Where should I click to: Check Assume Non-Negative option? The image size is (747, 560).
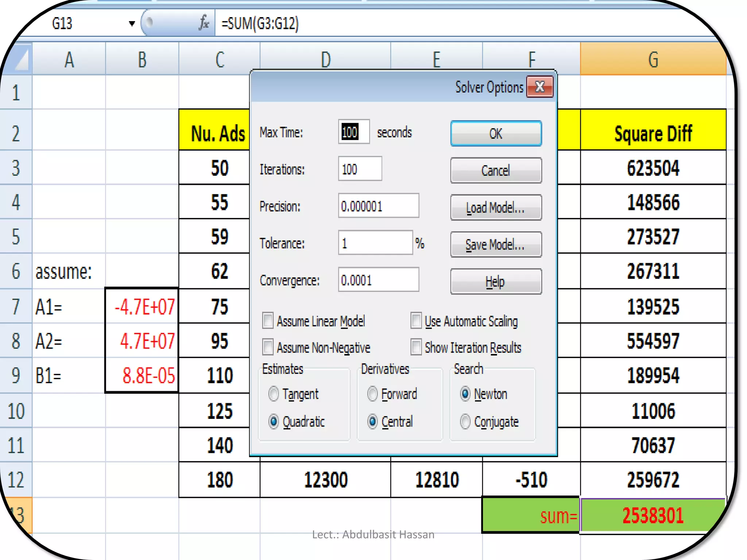[x=268, y=347]
